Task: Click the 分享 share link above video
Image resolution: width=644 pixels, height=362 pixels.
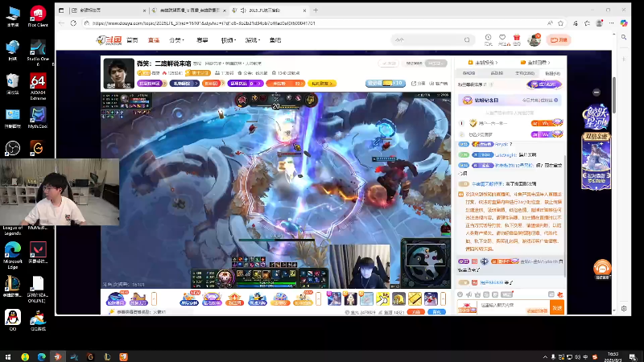Action: click(x=419, y=84)
